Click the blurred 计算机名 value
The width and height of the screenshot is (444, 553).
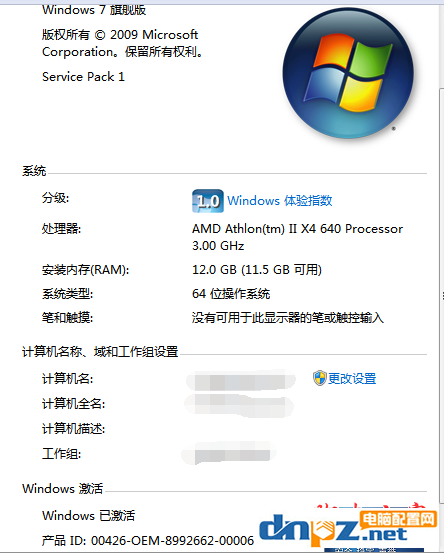click(241, 381)
